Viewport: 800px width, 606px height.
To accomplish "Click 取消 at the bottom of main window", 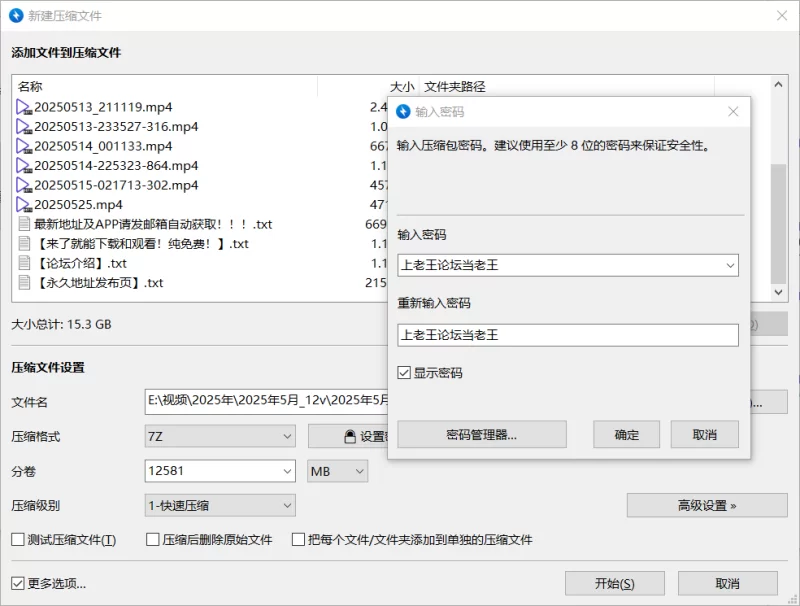I will [728, 584].
